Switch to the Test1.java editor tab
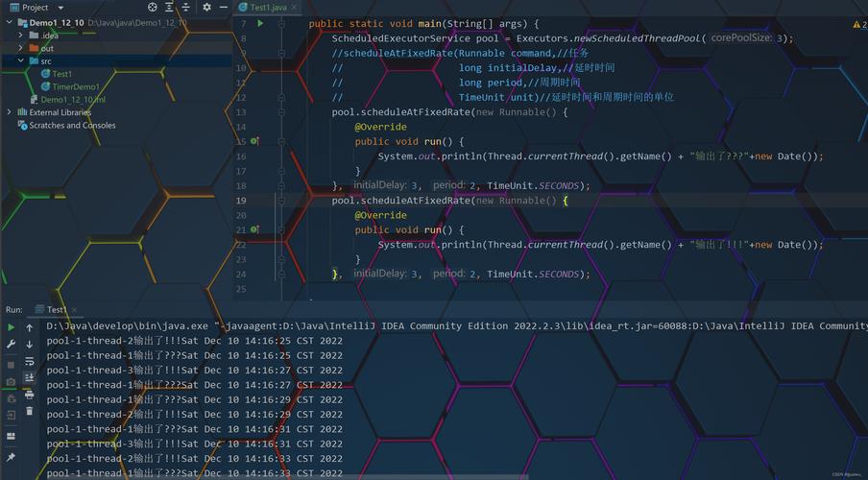 (264, 7)
